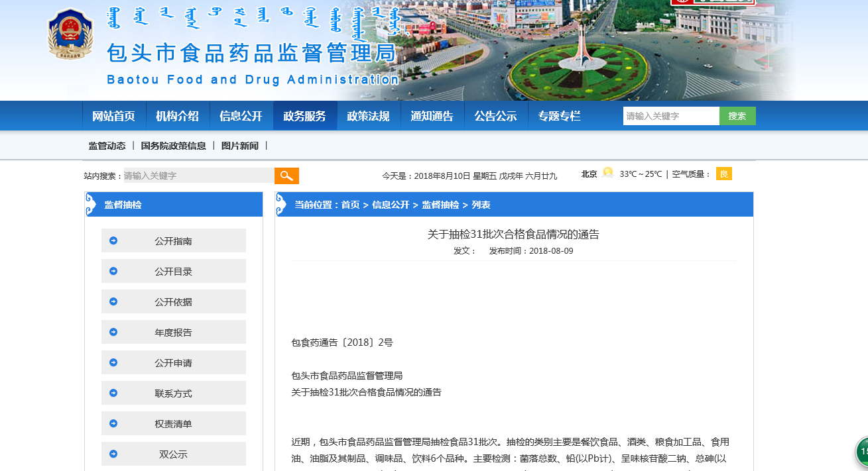This screenshot has width=868, height=471.
Task: Click the blue arrow icon beside 公开指南
Action: 113,240
